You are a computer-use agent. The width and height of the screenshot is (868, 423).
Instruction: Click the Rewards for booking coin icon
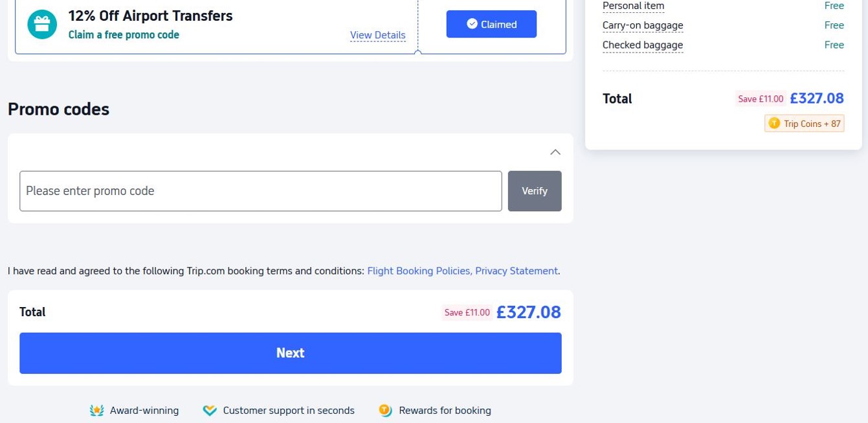(x=385, y=410)
